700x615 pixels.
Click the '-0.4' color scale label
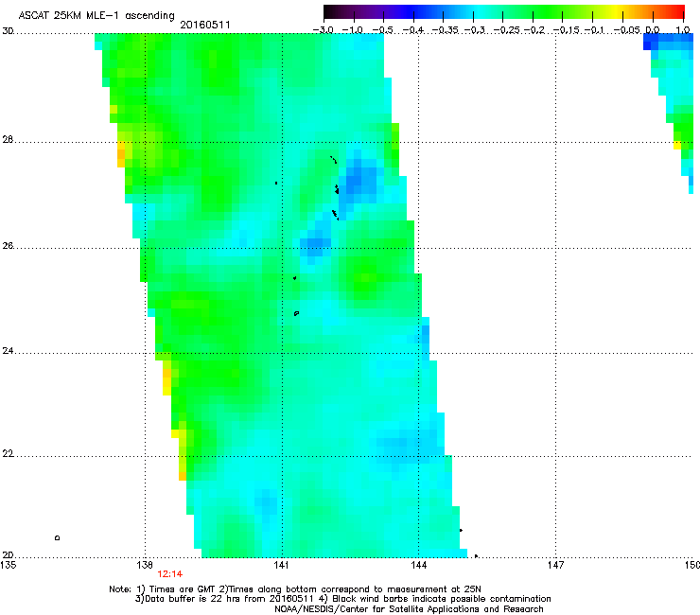[x=413, y=30]
